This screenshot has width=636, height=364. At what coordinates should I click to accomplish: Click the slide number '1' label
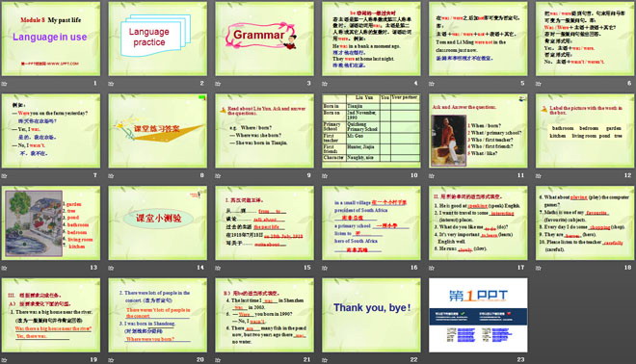[x=95, y=83]
